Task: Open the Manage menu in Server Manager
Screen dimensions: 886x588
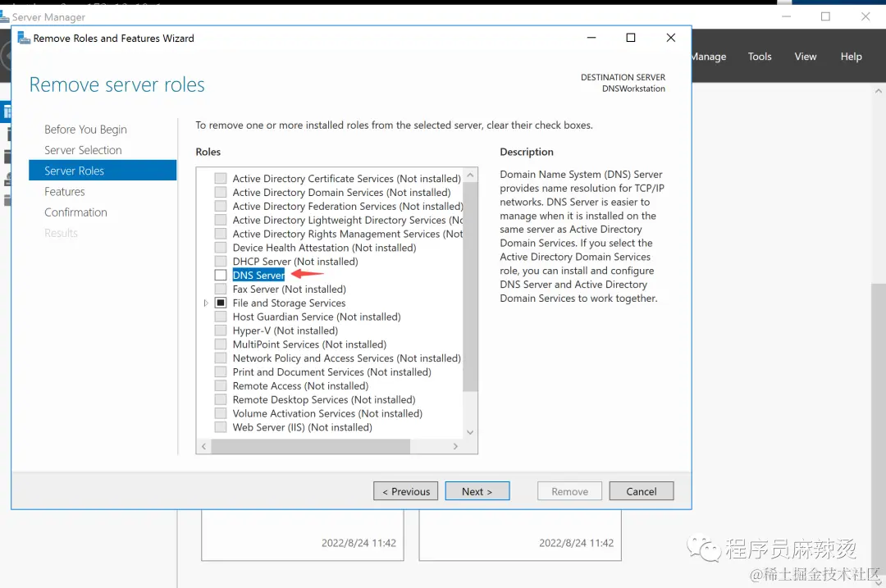Action: click(709, 57)
